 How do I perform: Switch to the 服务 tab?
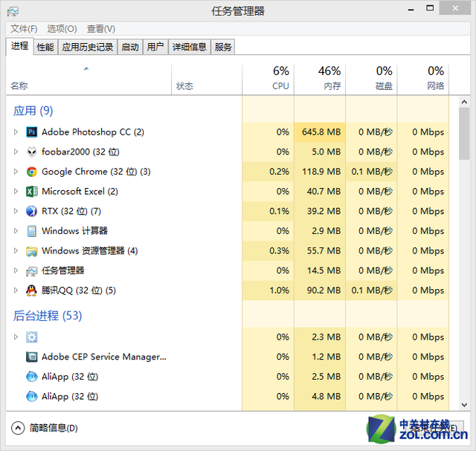[x=223, y=47]
